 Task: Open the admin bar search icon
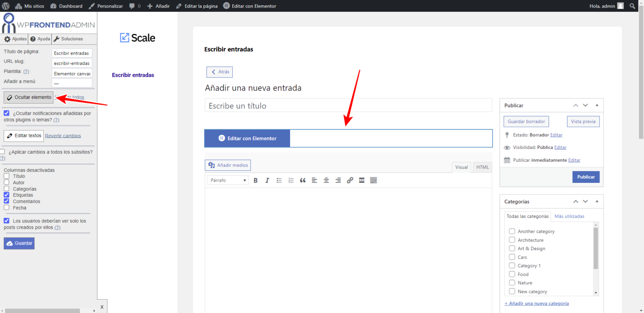click(632, 6)
